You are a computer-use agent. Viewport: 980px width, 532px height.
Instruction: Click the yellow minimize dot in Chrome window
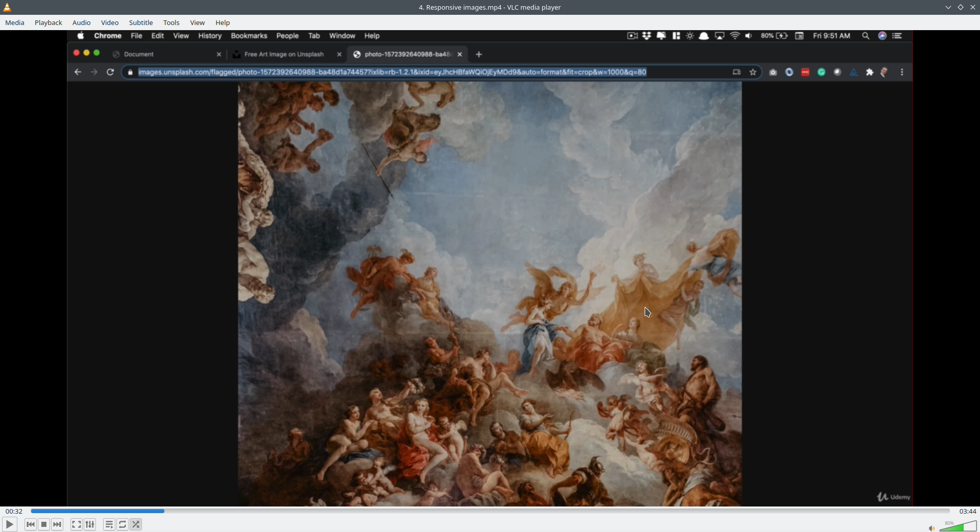(86, 53)
